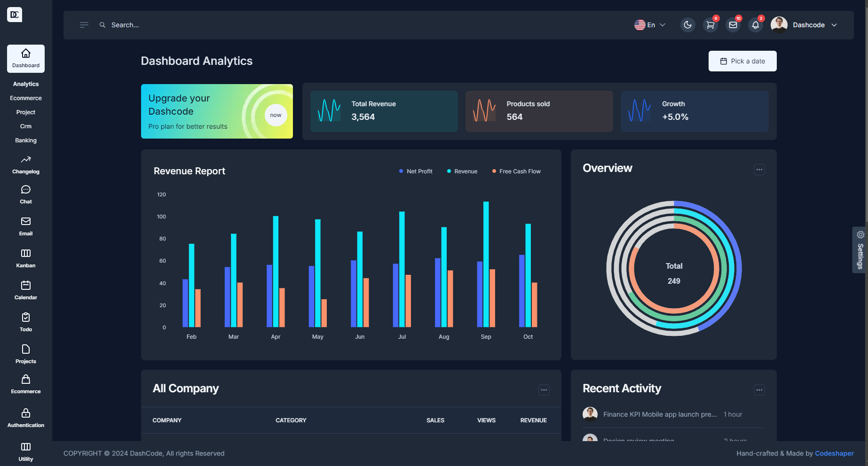
Task: Select Banking in the sidebar submenu
Action: (x=26, y=140)
